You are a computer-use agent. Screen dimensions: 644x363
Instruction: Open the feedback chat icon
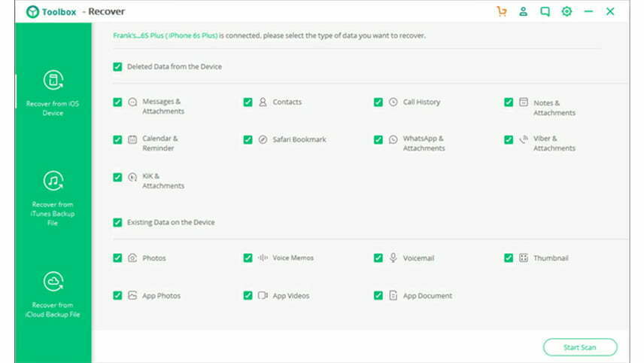coord(545,11)
